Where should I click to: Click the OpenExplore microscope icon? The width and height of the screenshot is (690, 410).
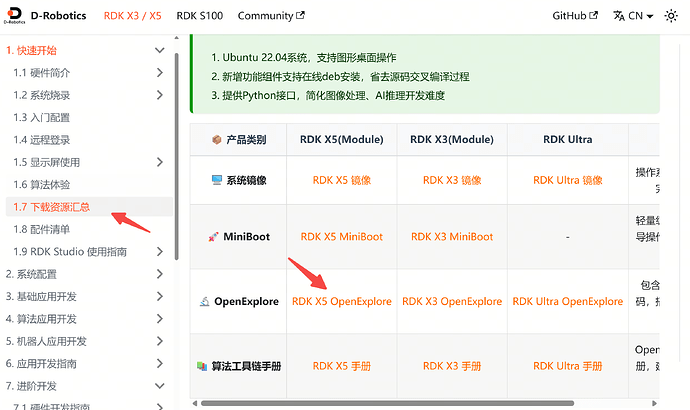pyautogui.click(x=205, y=301)
